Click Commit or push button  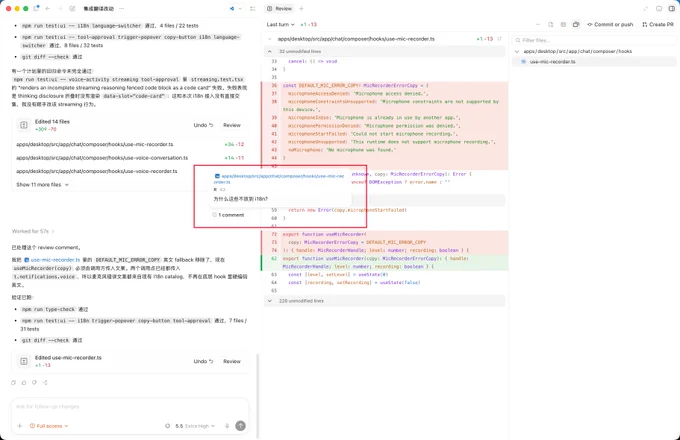(610, 24)
